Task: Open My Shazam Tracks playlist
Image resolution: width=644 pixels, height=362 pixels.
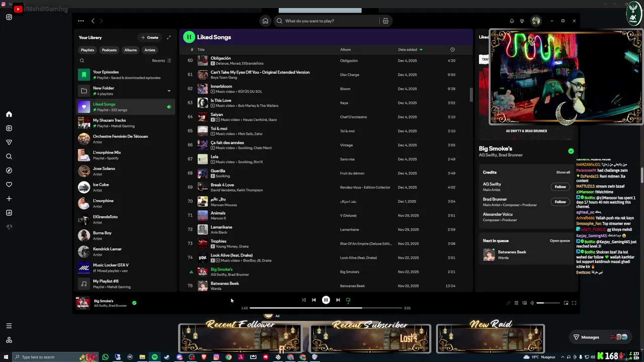Action: click(x=126, y=123)
